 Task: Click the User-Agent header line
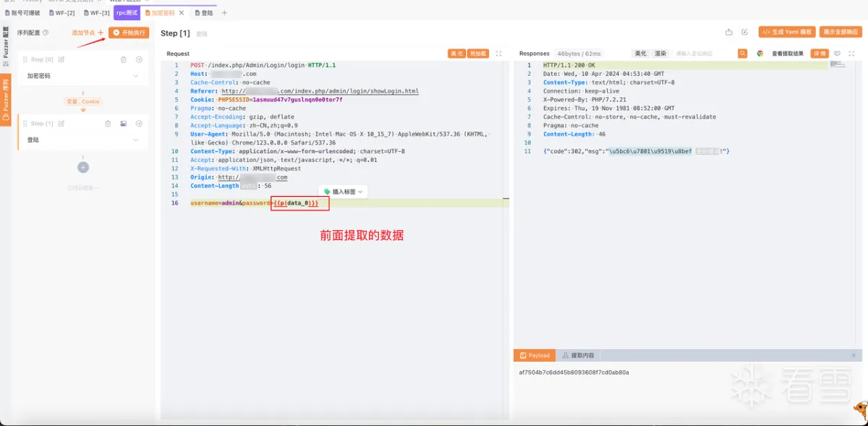[x=341, y=138]
